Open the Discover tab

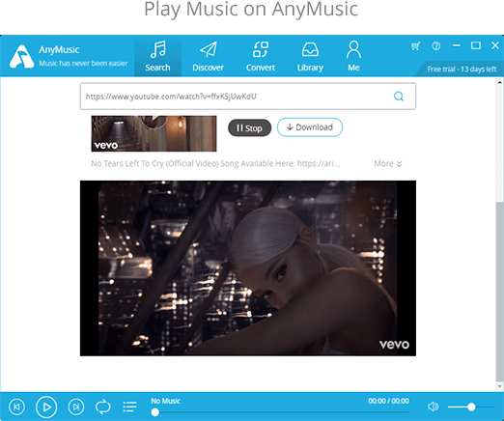click(x=208, y=56)
